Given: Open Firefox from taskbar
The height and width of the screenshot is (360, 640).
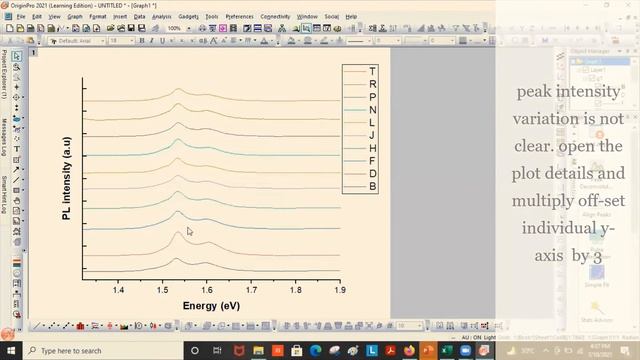Looking at the screenshot, I should (x=409, y=351).
